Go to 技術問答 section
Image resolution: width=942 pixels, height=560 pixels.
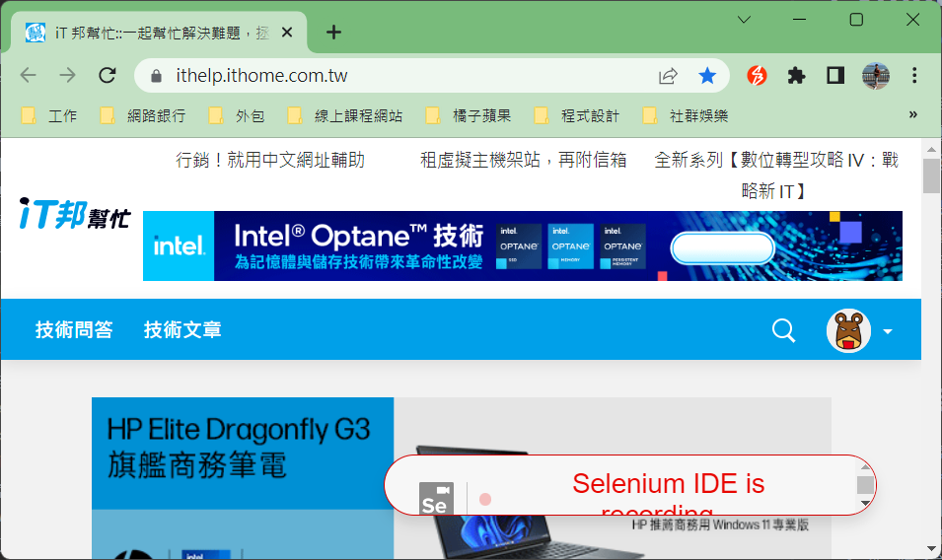74,329
